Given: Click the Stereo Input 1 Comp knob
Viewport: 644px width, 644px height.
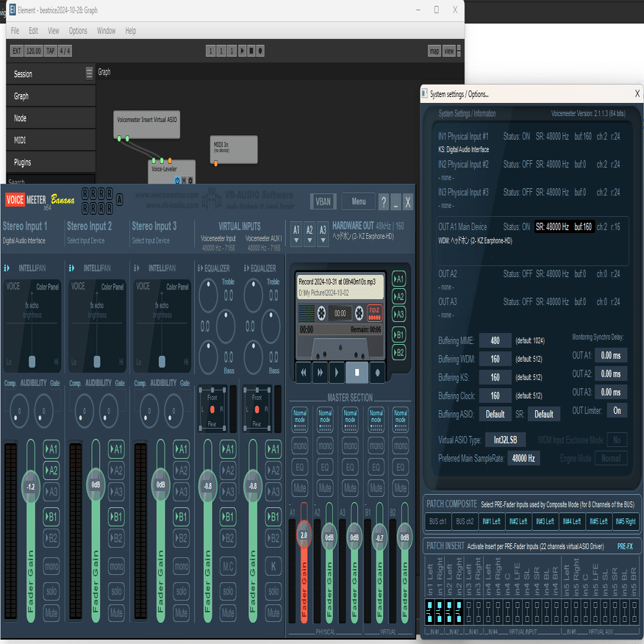Looking at the screenshot, I should 19,411.
